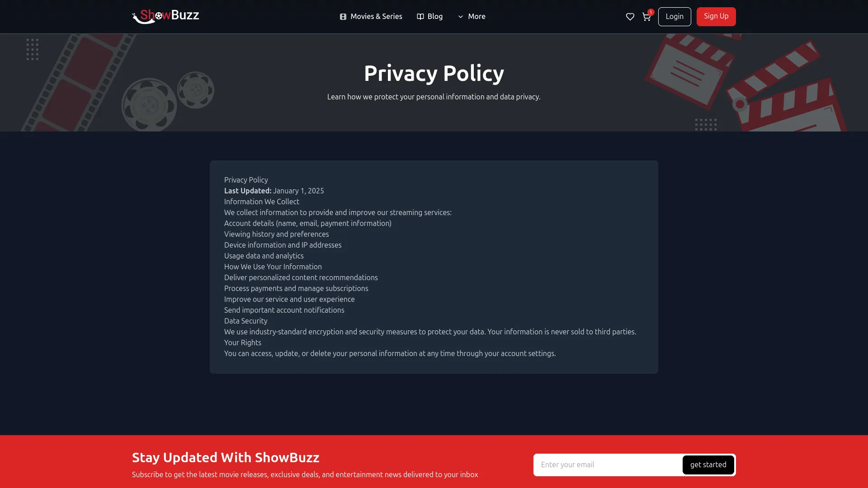The image size is (868, 488).
Task: Click the Data Security section line
Action: [245, 321]
